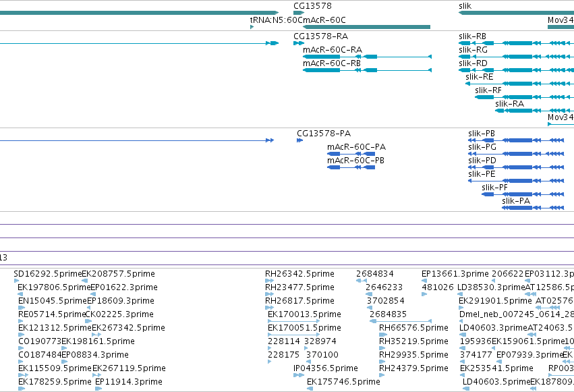The height and width of the screenshot is (392, 574).
Task: Select the 328974 feature label
Action: click(x=320, y=341)
